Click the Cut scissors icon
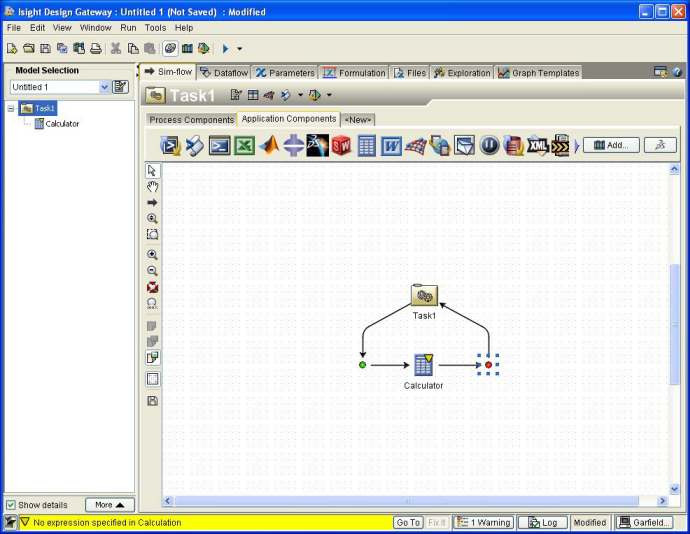This screenshot has width=690, height=534. (116, 48)
